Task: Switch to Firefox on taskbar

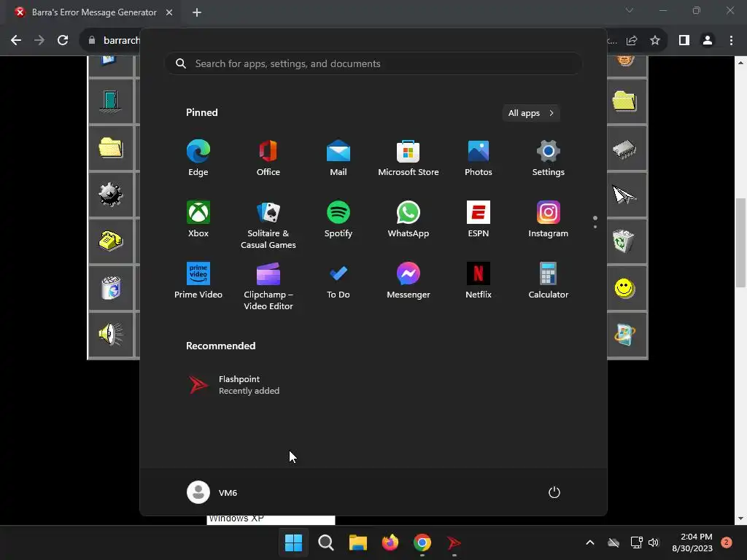Action: 390,542
